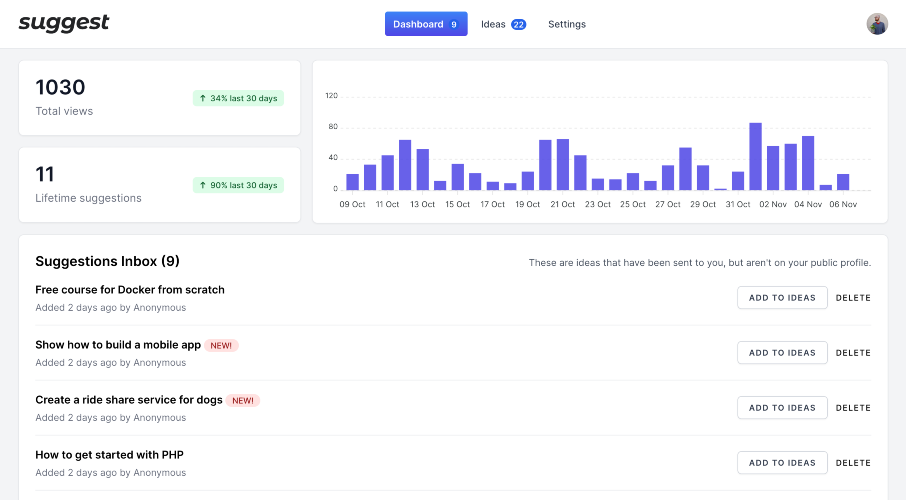Image resolution: width=906 pixels, height=500 pixels.
Task: Click the 34% last 30 days badge
Action: coord(238,98)
